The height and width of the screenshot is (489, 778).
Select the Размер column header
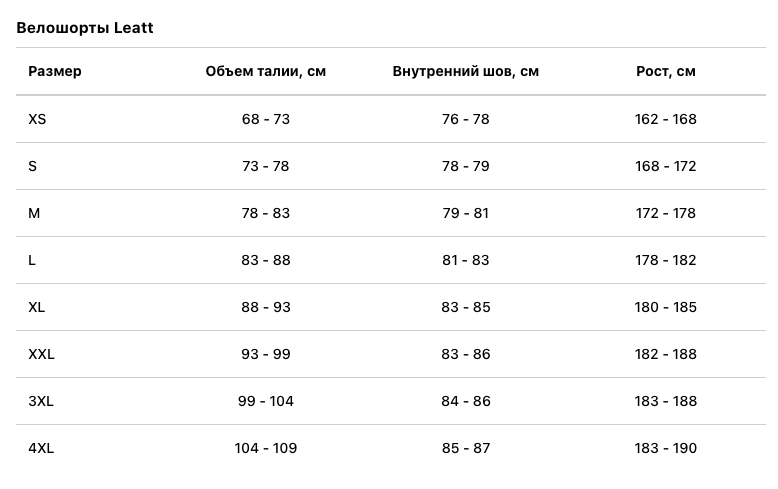pyautogui.click(x=55, y=71)
